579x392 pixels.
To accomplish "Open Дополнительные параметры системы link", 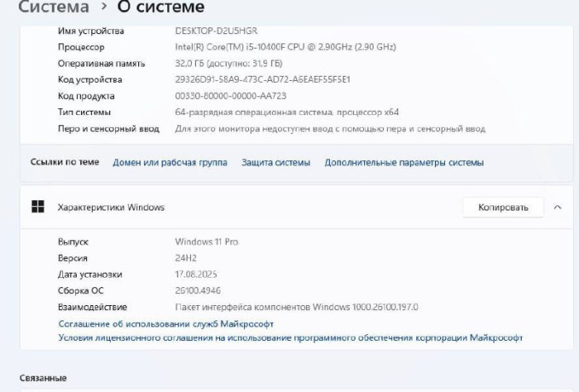I will [404, 163].
